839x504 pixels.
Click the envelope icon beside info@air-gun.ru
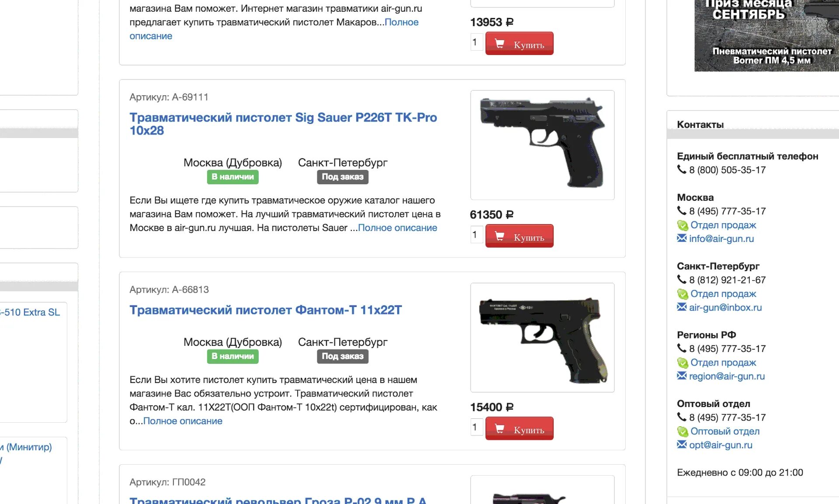[x=682, y=238]
